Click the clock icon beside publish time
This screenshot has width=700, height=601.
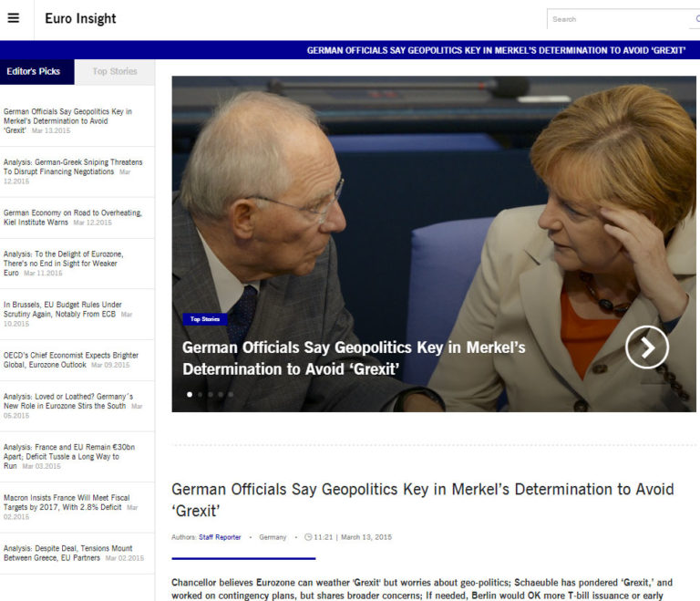[x=308, y=537]
